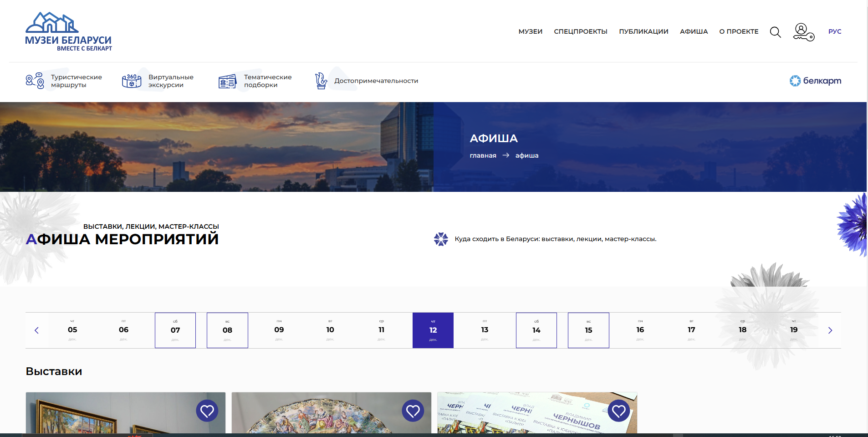
Task: Add first exhibition card to favorites
Action: (207, 411)
